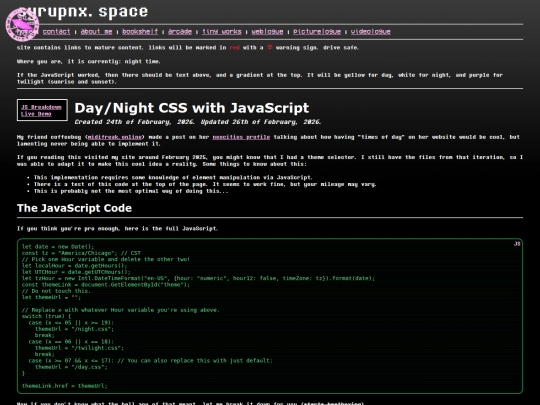
Task: Click the 'Created 24th of February, 2026' date line
Action: [198, 122]
